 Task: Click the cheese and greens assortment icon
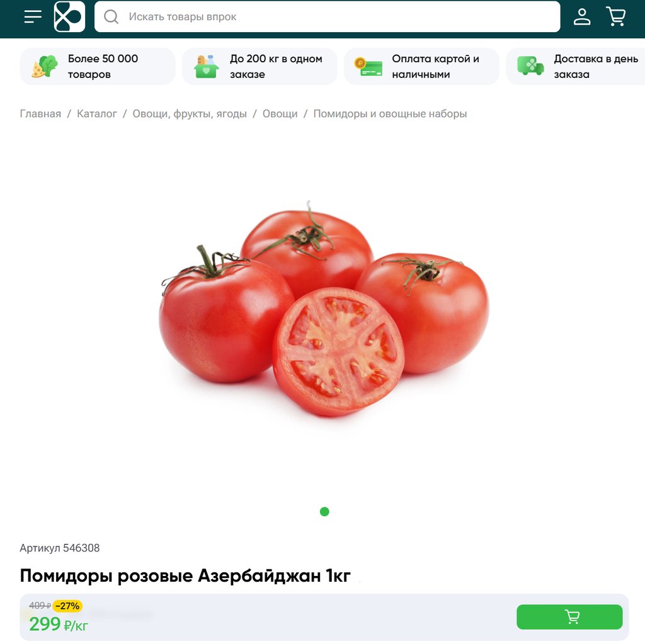click(x=45, y=66)
